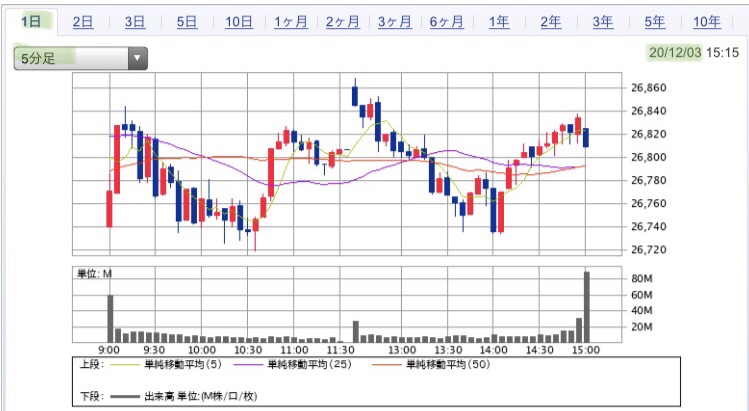
Task: Show the 5日 chart range
Action: [187, 22]
